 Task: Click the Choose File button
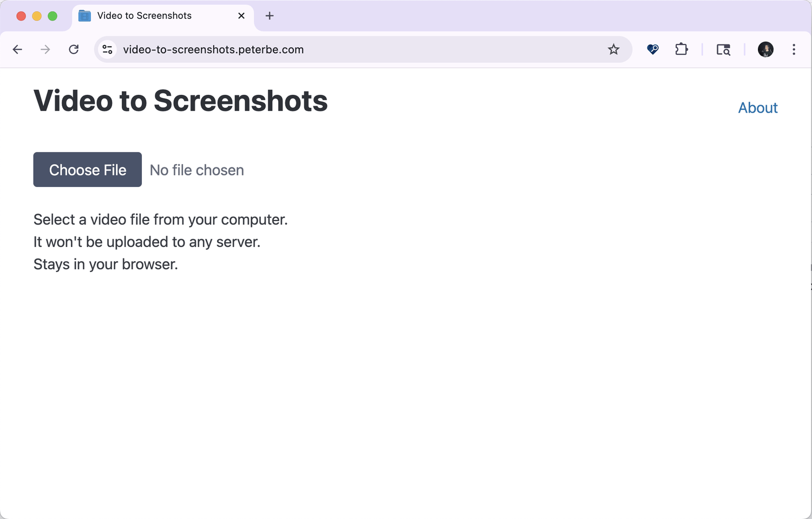[x=87, y=170]
